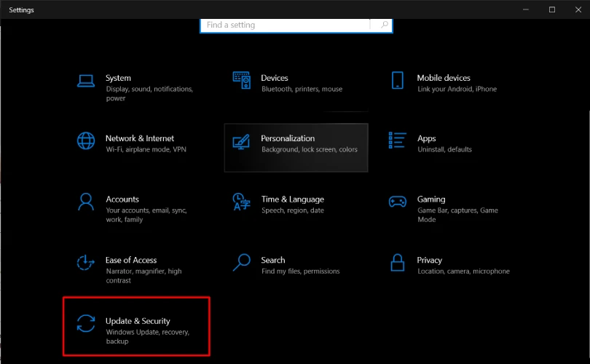The height and width of the screenshot is (364, 590).
Task: Click the Update & Security arrows icon
Action: (86, 323)
